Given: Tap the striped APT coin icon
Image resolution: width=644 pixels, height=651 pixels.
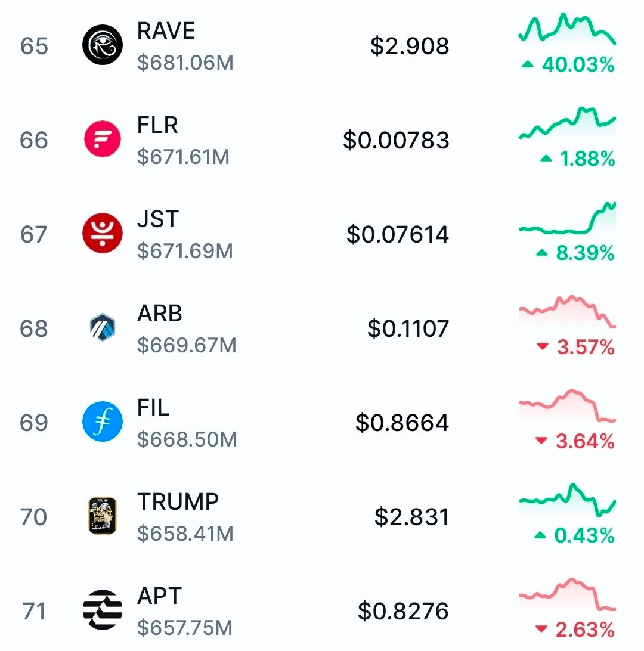Looking at the screenshot, I should point(103,610).
